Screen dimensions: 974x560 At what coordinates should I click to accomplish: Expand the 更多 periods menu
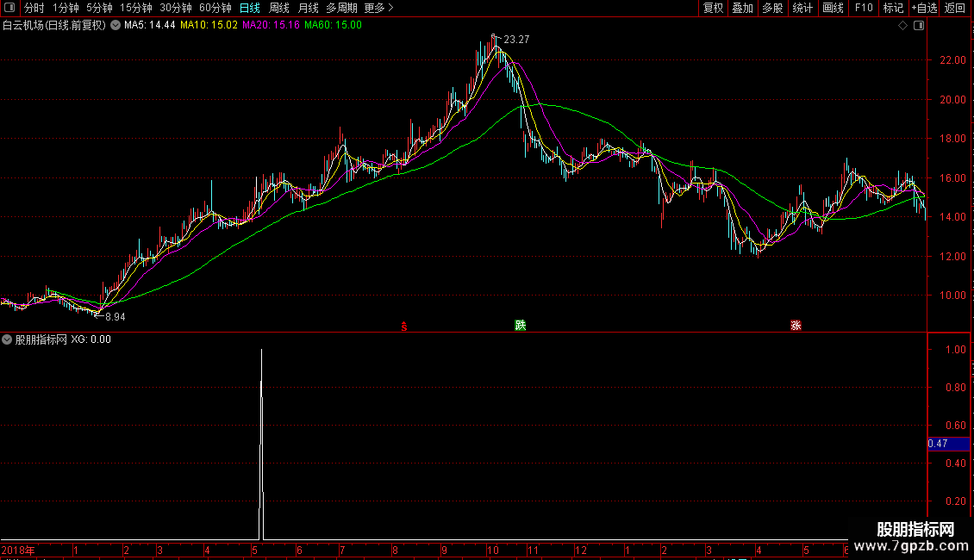click(x=379, y=8)
